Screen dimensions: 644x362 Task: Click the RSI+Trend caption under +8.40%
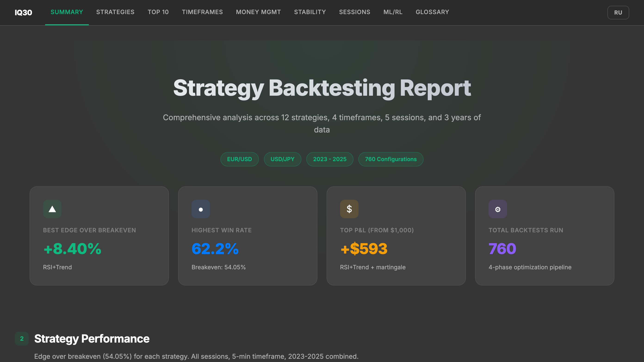point(58,267)
